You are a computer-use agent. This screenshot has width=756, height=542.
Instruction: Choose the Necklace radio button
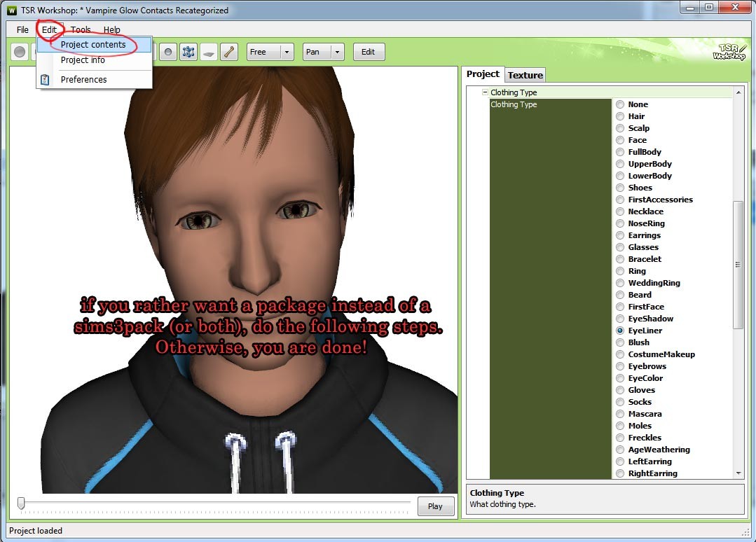coord(620,211)
